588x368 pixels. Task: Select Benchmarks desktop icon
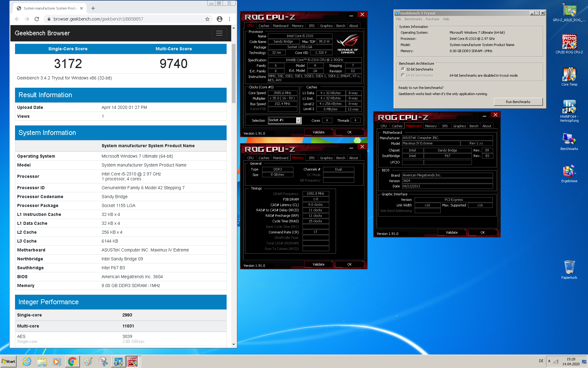[569, 142]
